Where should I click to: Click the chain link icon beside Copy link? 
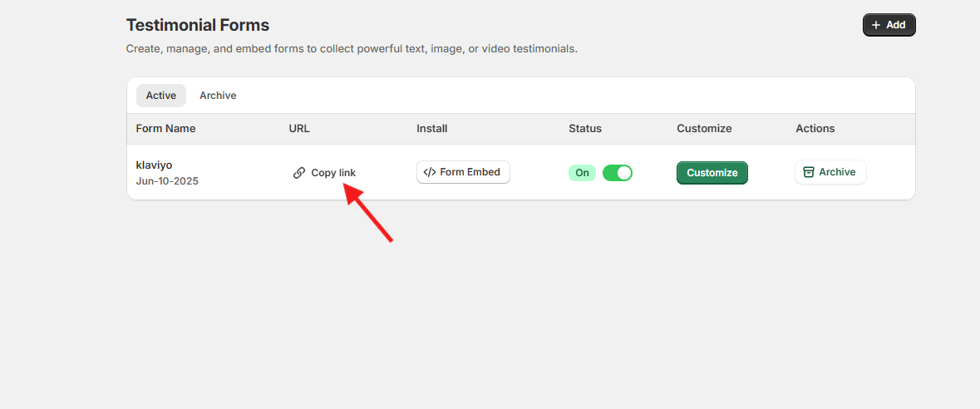click(x=299, y=173)
